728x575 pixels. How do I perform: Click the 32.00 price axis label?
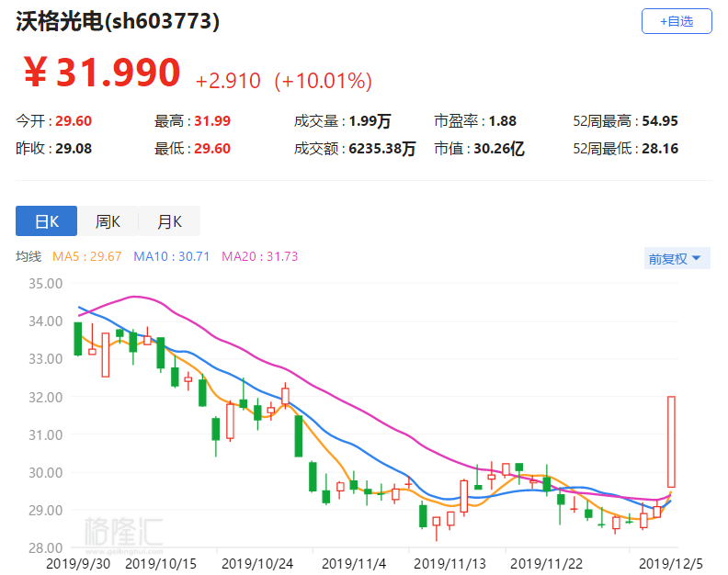46,397
